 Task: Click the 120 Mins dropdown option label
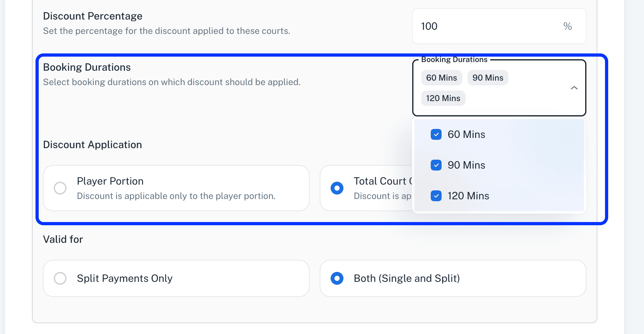pos(468,196)
